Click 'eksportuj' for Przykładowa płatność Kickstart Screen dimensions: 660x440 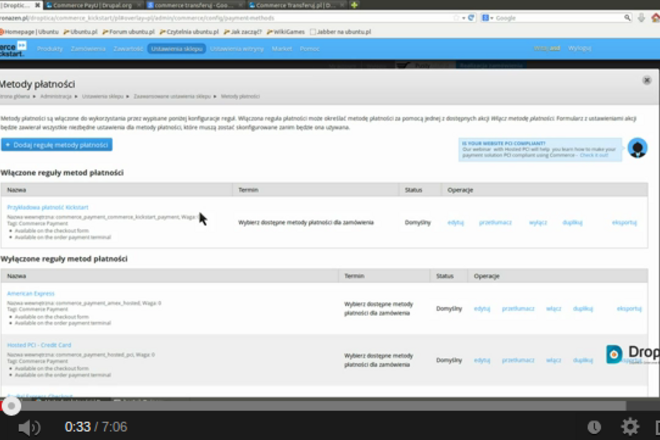point(625,222)
